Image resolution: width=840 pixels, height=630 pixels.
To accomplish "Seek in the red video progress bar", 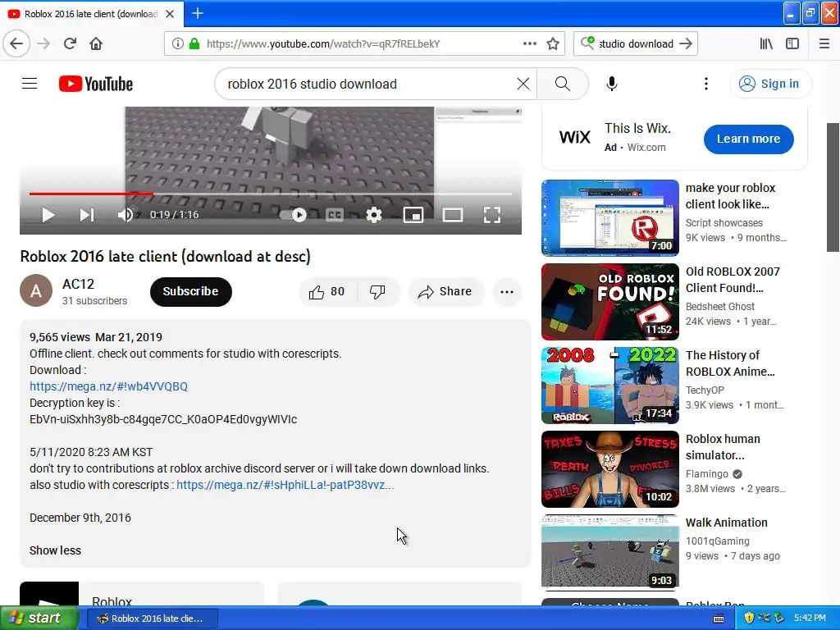I will click(x=271, y=194).
